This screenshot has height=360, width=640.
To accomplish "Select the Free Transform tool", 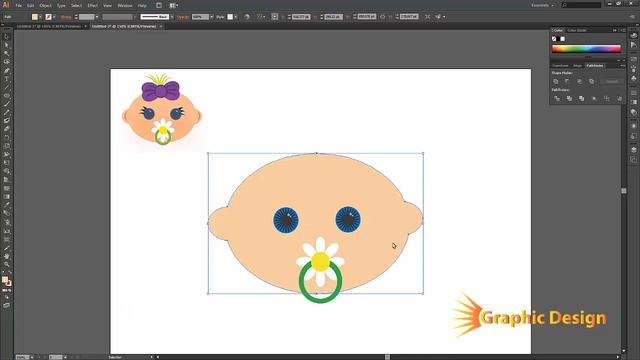I will tap(7, 163).
